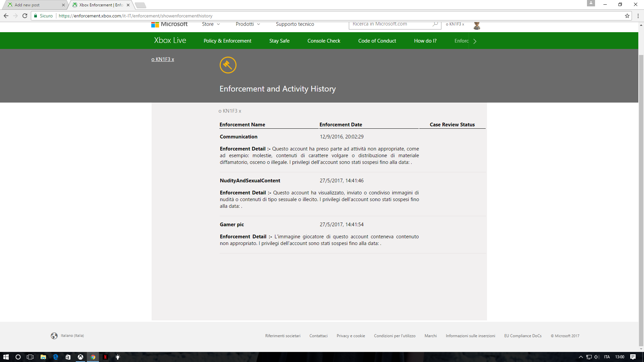The height and width of the screenshot is (362, 644).
Task: Click the browser back arrow
Action: (6, 16)
